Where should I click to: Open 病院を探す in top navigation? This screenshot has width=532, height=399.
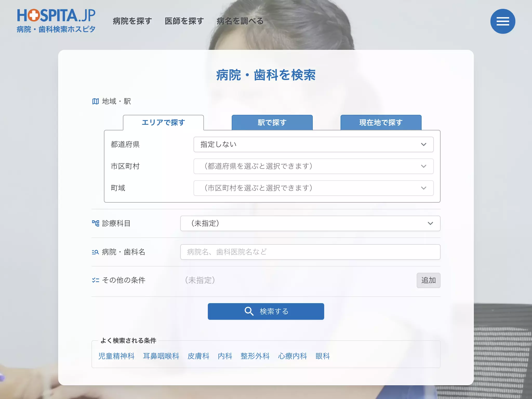(x=132, y=21)
